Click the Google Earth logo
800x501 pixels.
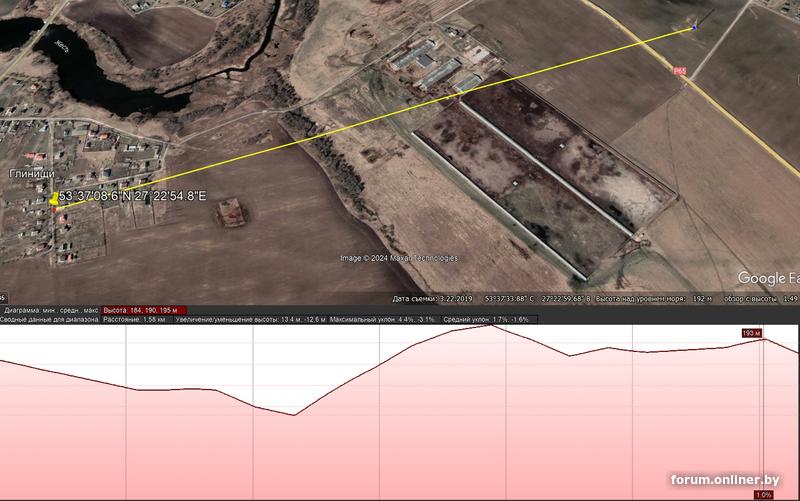[x=767, y=278]
